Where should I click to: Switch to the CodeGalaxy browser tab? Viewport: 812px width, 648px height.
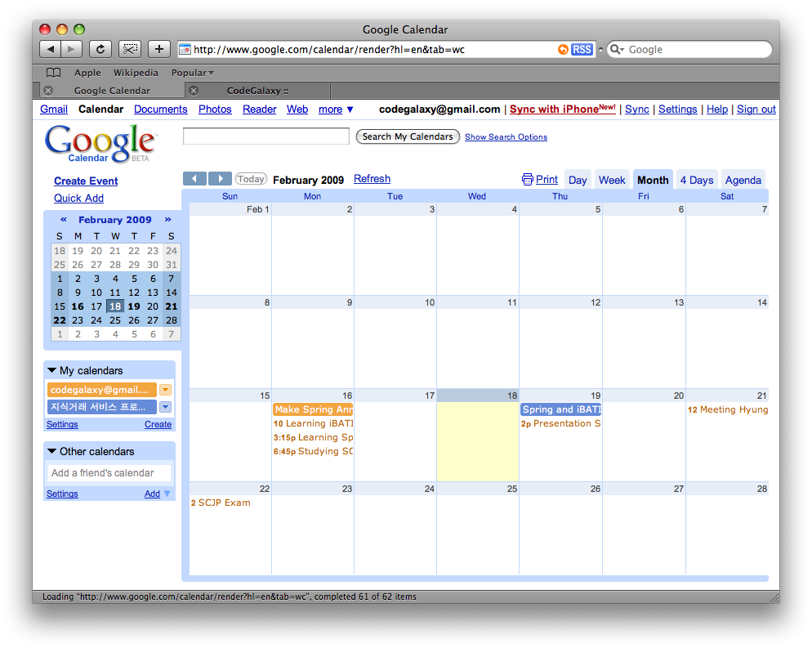click(x=258, y=91)
